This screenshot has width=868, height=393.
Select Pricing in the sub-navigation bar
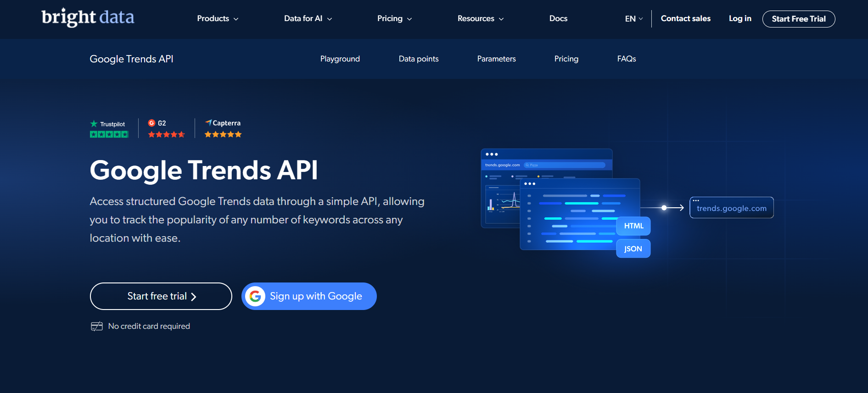(x=566, y=59)
